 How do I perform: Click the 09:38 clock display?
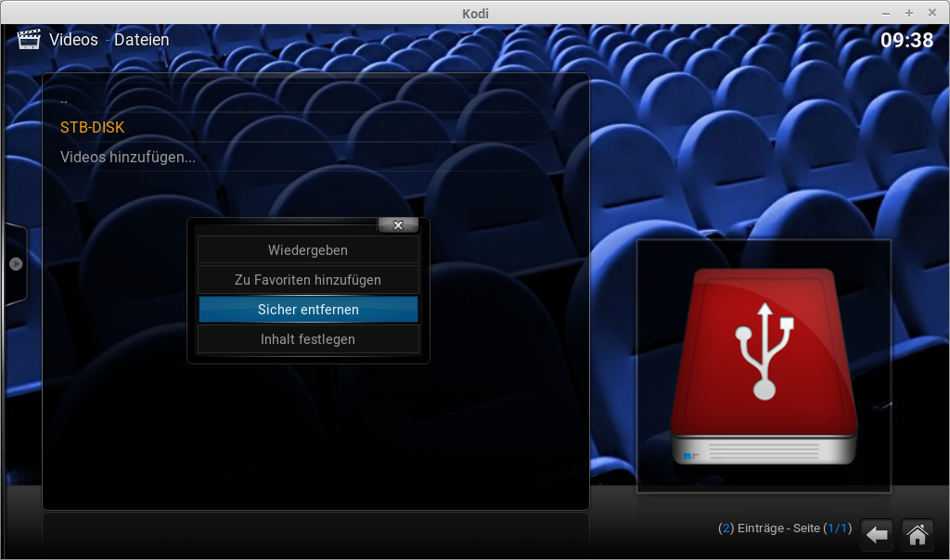(x=906, y=40)
